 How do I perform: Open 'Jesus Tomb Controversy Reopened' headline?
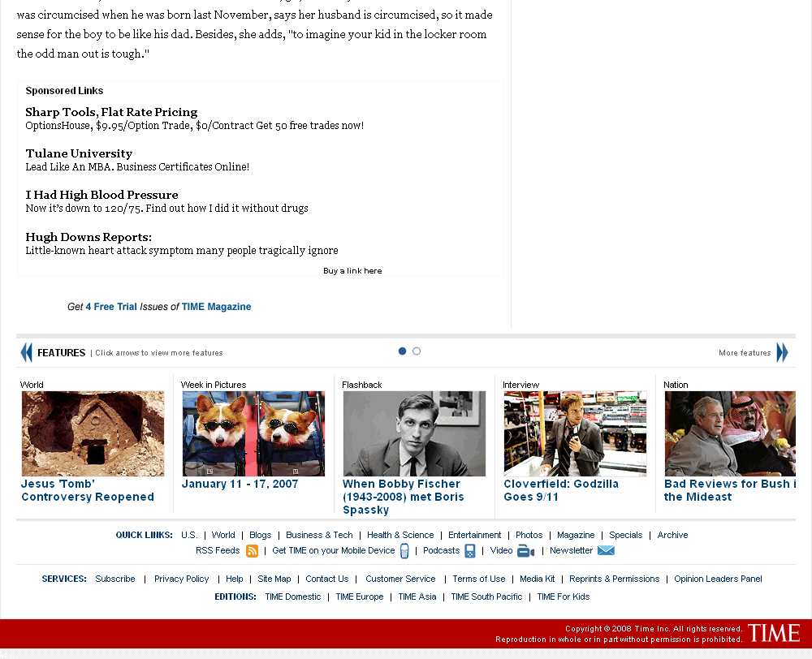tap(88, 490)
